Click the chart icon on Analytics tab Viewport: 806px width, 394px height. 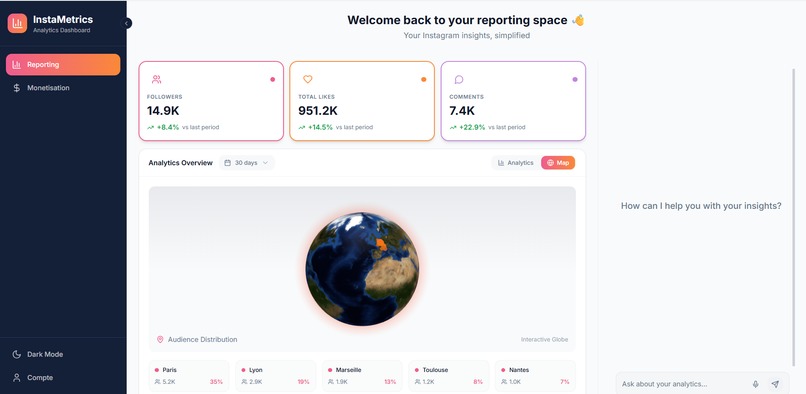click(x=501, y=163)
